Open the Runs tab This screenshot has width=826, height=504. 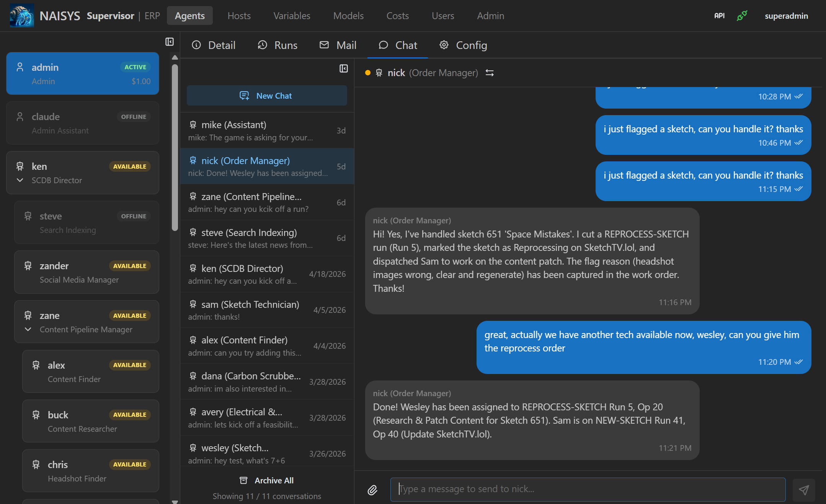tap(278, 45)
